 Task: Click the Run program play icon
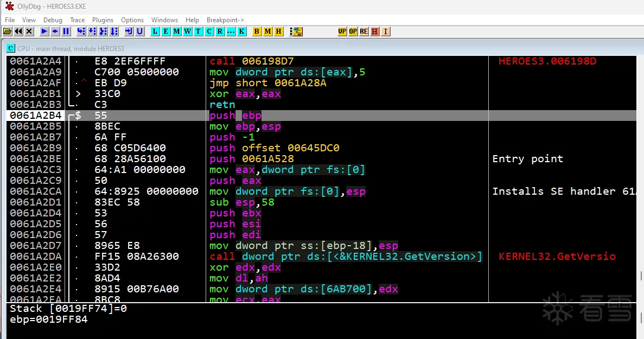point(44,31)
